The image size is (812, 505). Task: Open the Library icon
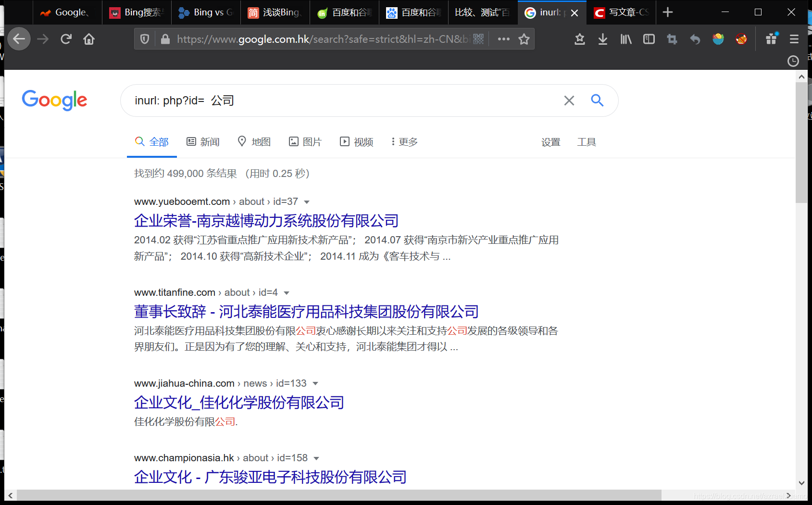click(x=626, y=39)
